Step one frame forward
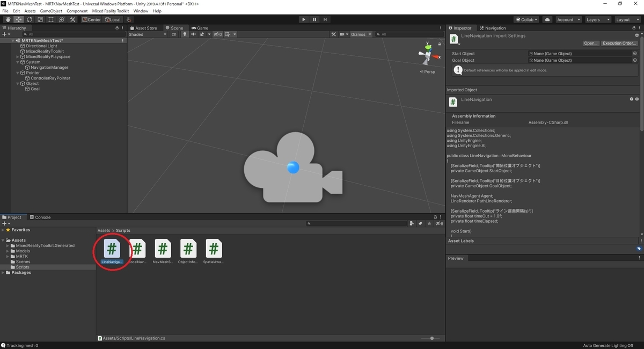 [325, 19]
